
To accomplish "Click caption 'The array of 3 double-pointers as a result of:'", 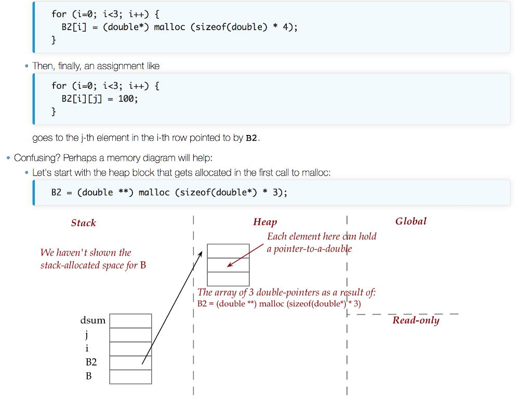I will [x=286, y=292].
